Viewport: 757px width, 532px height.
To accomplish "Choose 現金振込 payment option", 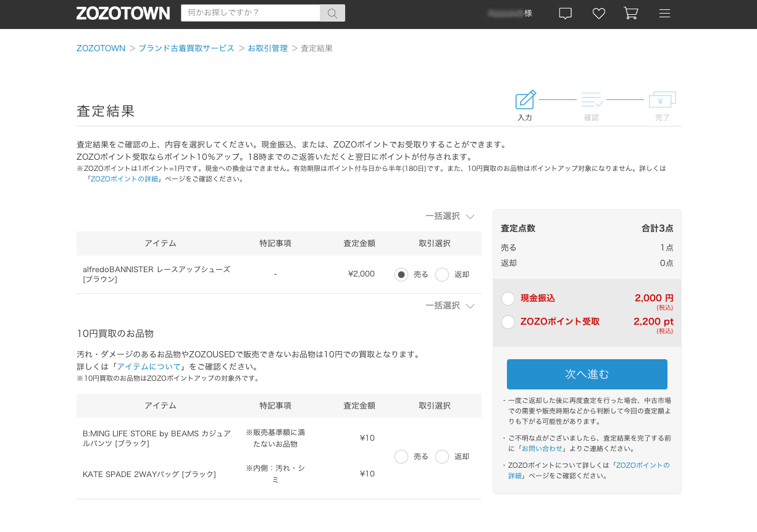I will pos(508,299).
